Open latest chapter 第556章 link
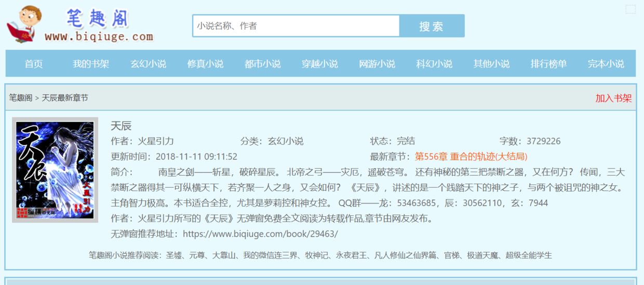The height and width of the screenshot is (285, 644). click(471, 157)
